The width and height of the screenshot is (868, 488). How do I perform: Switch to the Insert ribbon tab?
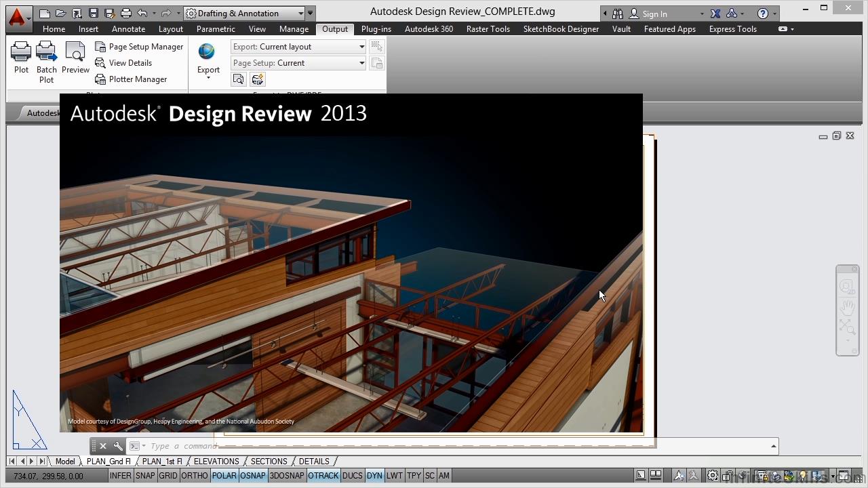click(88, 29)
